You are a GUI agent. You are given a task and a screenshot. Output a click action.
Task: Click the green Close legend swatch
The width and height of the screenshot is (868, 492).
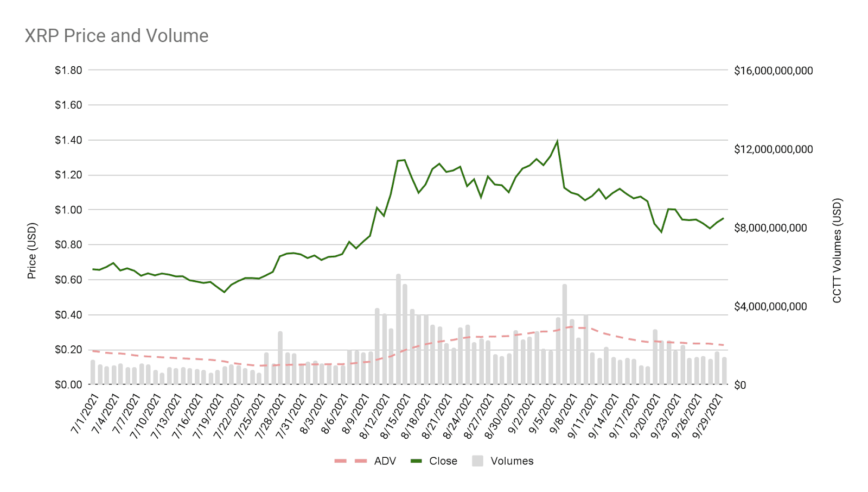point(416,461)
